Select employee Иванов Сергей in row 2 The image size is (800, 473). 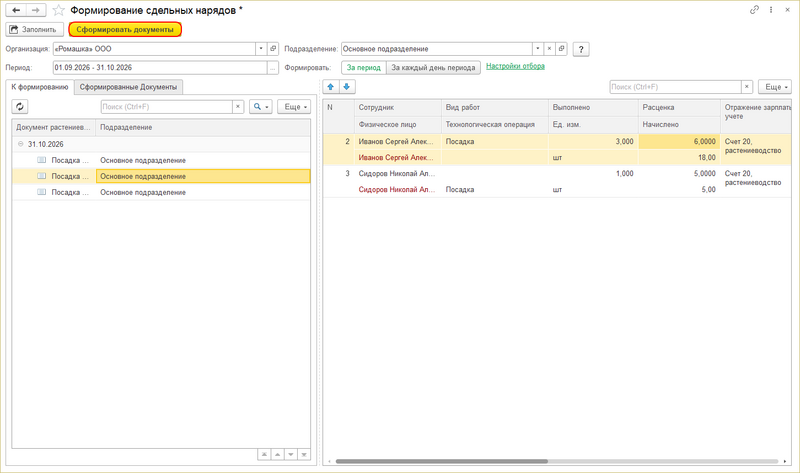[397, 141]
